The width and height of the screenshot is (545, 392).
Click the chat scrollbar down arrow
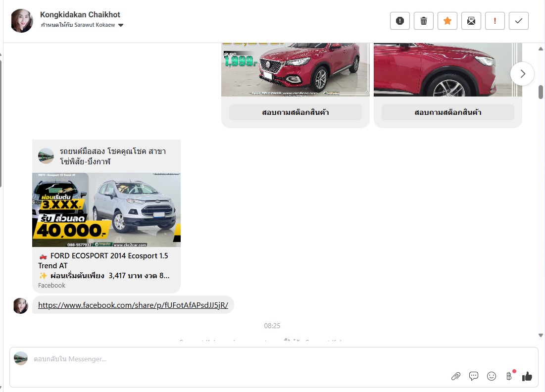click(x=541, y=336)
